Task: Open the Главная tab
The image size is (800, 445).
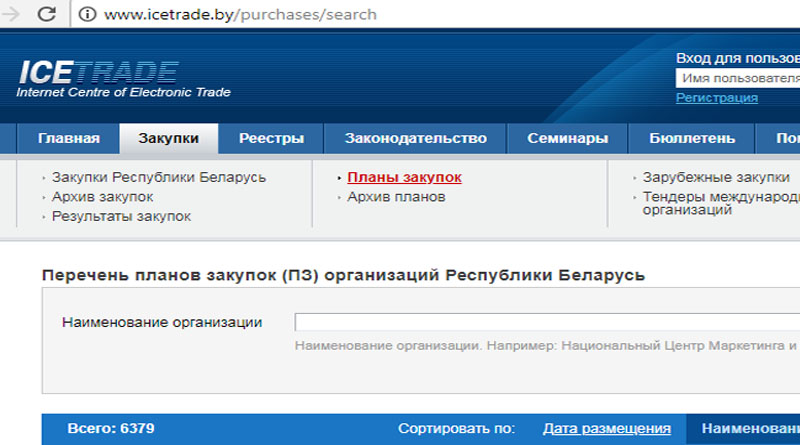Action: 68,138
